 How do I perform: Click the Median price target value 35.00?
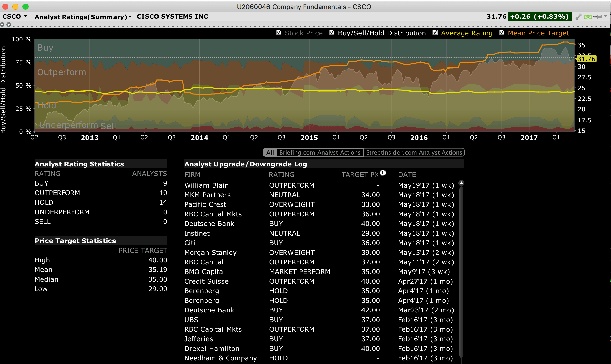click(157, 279)
